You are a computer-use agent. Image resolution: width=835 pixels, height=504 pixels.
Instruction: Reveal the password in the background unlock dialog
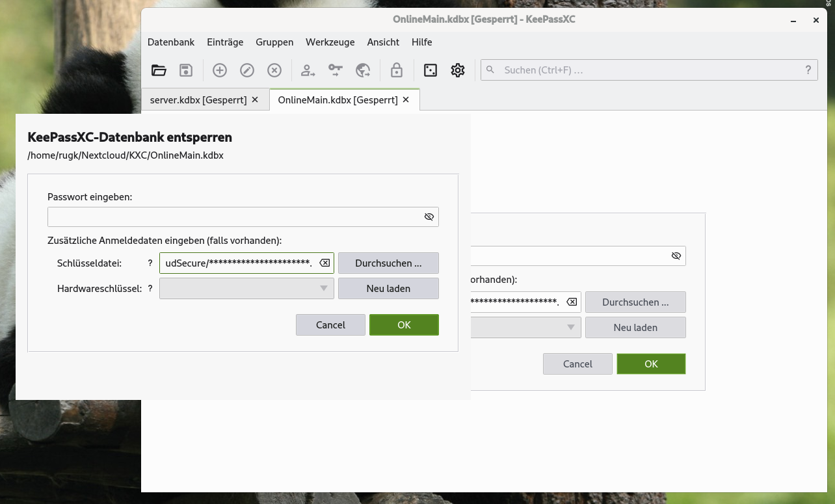pyautogui.click(x=676, y=256)
